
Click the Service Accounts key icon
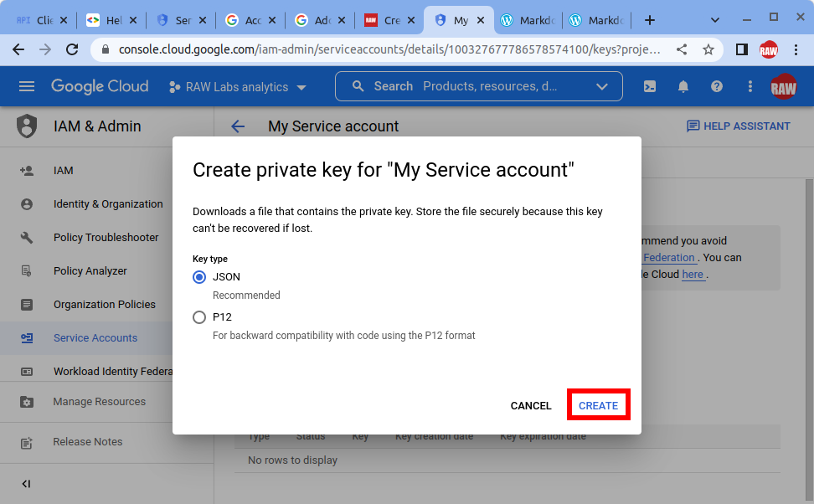pyautogui.click(x=27, y=338)
